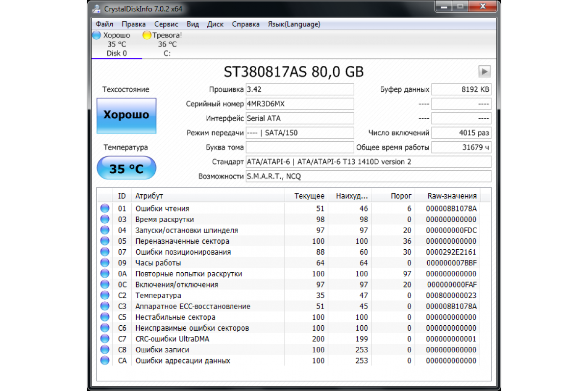Click the ID column header
Screen dimensions: 588x391
122,196
